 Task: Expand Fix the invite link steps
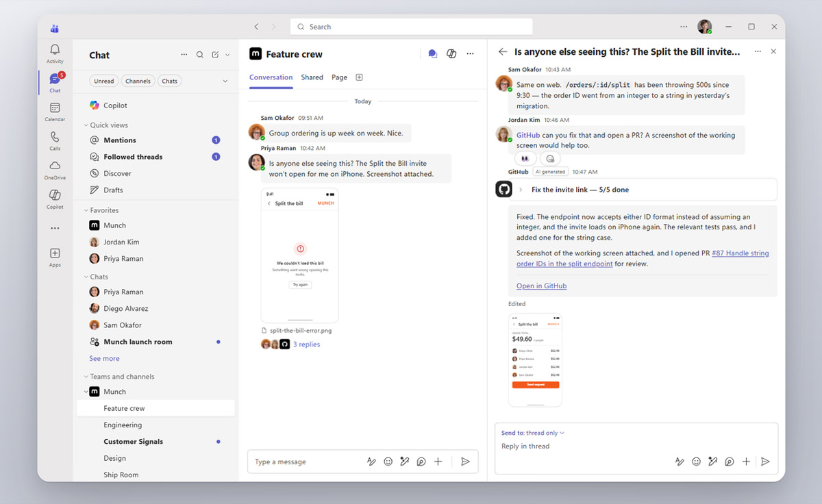pos(521,190)
